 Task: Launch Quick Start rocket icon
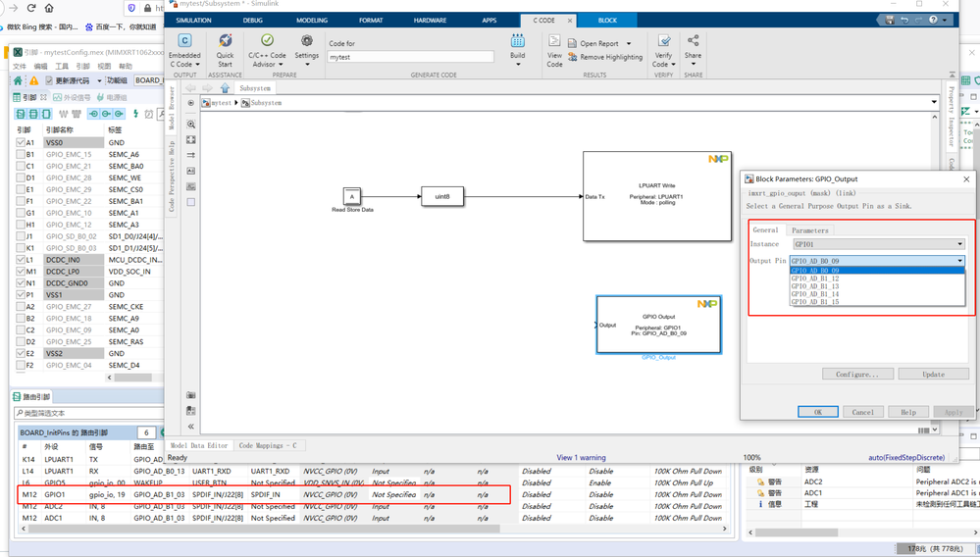[x=225, y=41]
